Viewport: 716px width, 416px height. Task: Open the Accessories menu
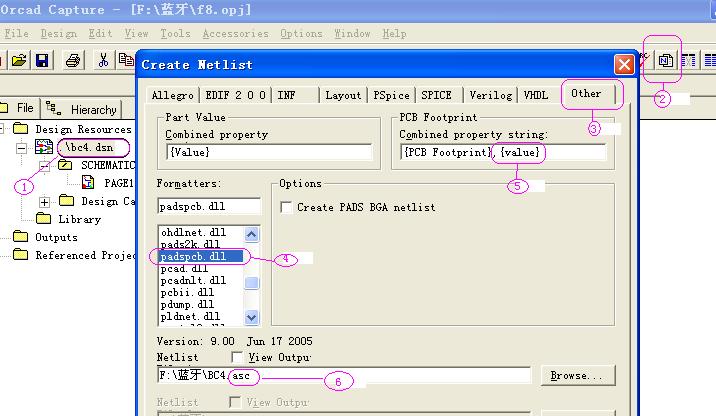point(235,33)
